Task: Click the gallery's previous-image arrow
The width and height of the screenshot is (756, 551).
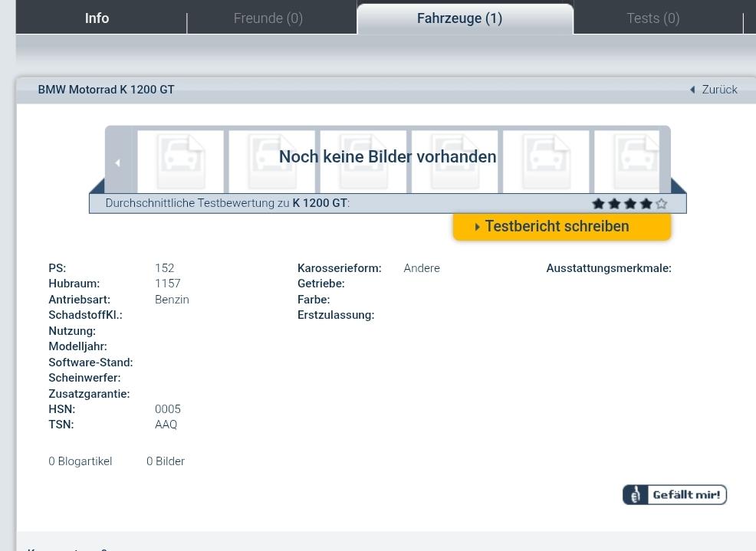Action: point(117,163)
